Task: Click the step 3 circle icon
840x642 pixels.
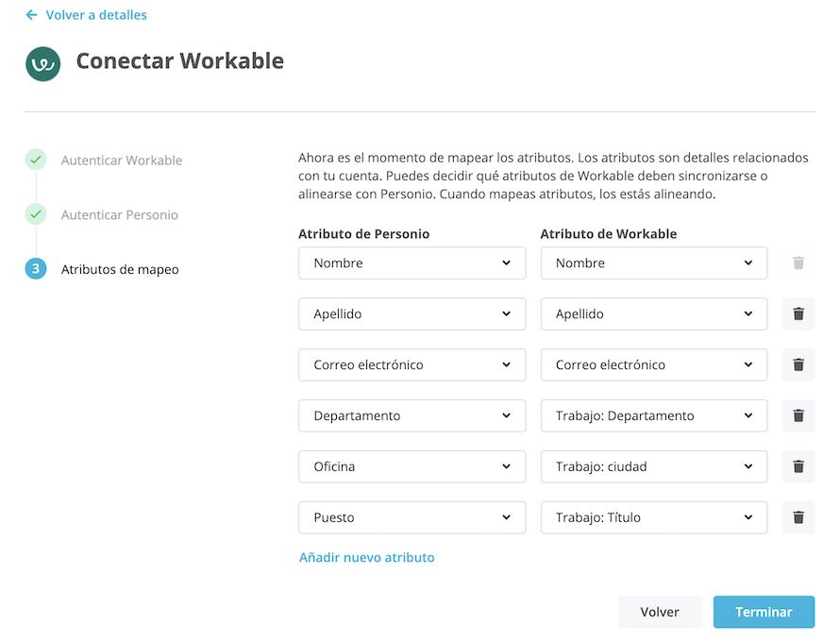Action: point(36,268)
